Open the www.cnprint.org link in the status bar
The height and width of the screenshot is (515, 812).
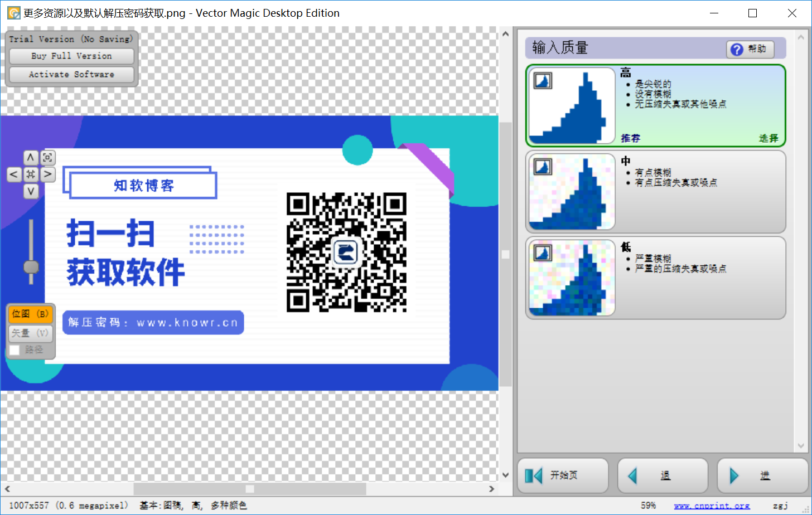tap(712, 506)
